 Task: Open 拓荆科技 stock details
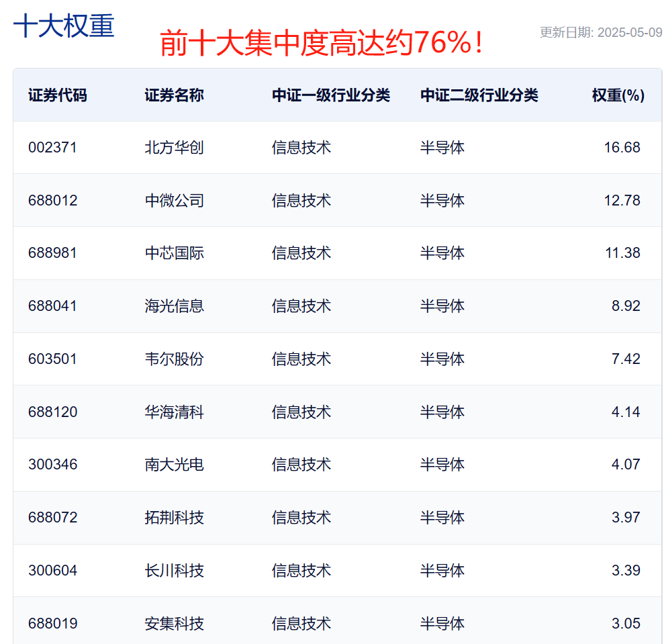(173, 517)
